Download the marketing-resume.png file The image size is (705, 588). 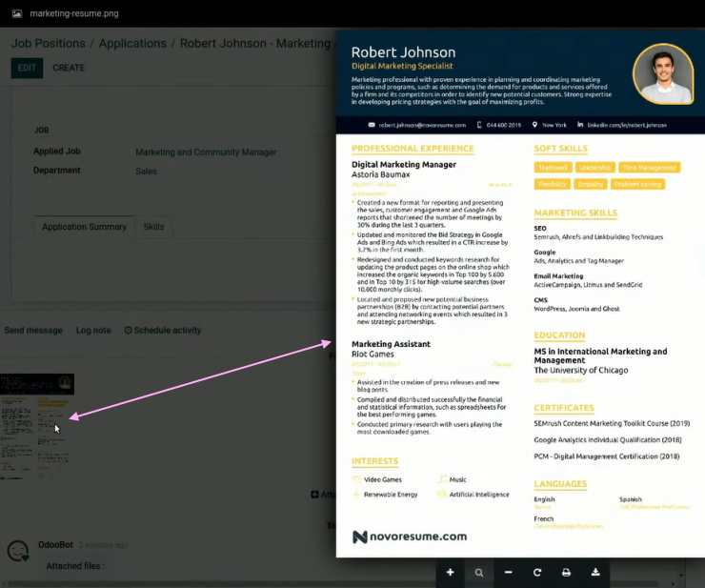pos(595,572)
